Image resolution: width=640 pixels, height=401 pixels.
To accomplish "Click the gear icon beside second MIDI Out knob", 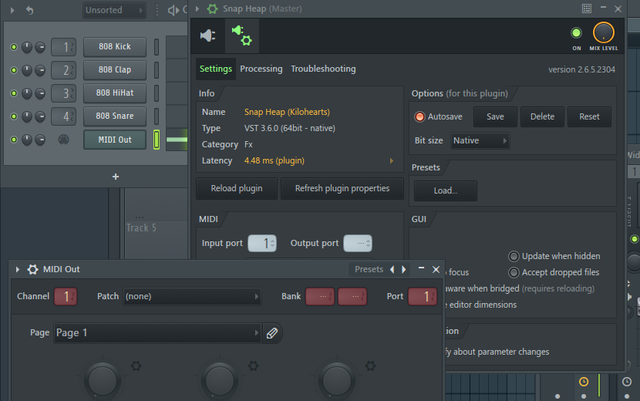I will (x=253, y=365).
